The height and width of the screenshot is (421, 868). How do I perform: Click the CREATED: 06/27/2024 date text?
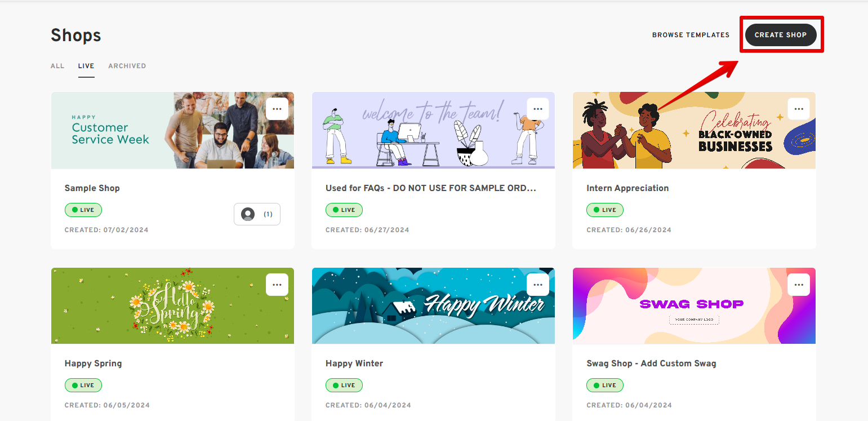(367, 230)
